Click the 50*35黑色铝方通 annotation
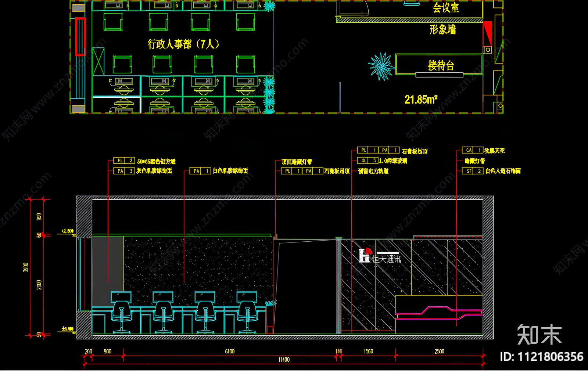The image size is (588, 371). 156,161
